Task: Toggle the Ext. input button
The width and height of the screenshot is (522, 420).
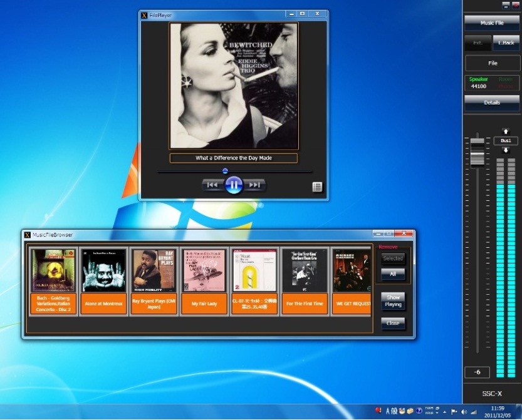Action: [478, 43]
